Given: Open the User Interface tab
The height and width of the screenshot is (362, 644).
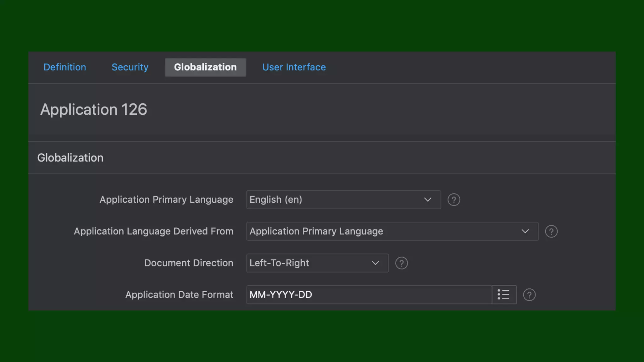Looking at the screenshot, I should click(294, 67).
